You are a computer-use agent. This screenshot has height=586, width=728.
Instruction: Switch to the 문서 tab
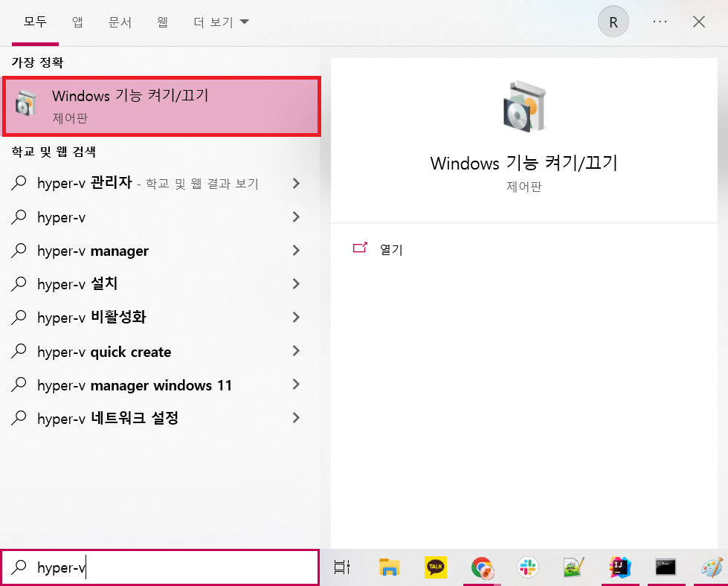coord(120,22)
